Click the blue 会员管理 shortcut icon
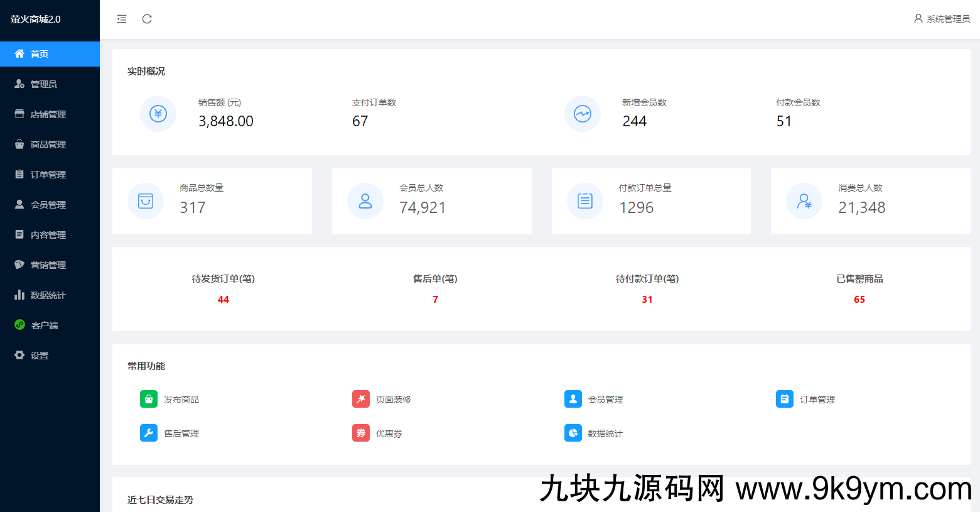Screen dimensions: 980x512 click(x=573, y=399)
